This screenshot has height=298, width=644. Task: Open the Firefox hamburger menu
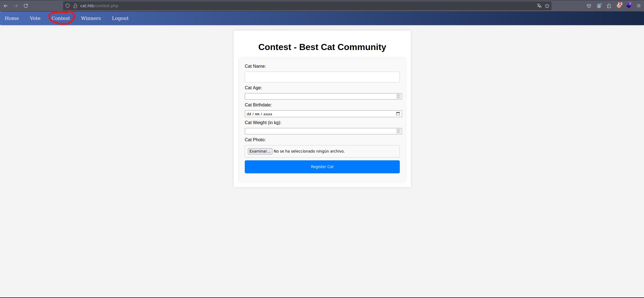tap(639, 6)
